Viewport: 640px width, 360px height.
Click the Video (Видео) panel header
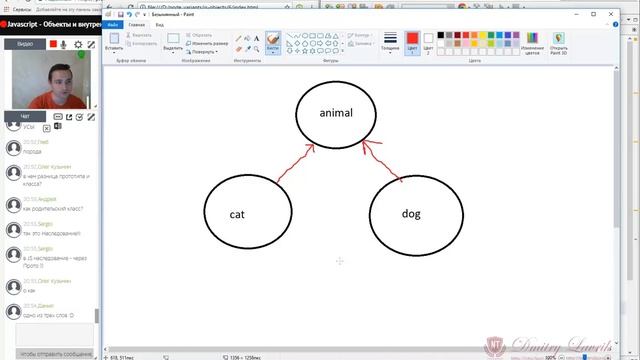[x=25, y=44]
